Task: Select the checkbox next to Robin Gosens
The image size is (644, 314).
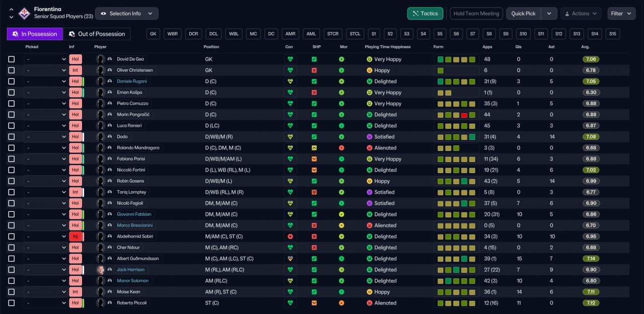Action: tap(12, 181)
